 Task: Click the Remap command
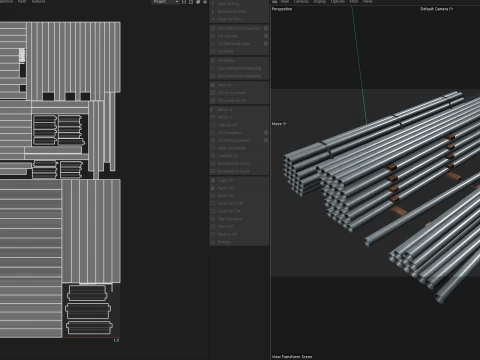(x=239, y=242)
